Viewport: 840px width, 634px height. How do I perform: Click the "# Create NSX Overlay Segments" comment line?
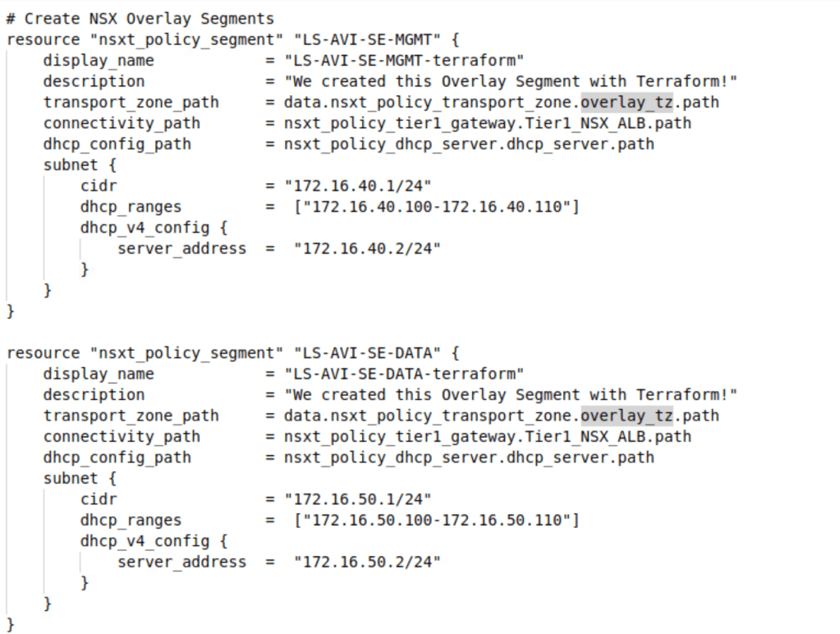coord(140,18)
